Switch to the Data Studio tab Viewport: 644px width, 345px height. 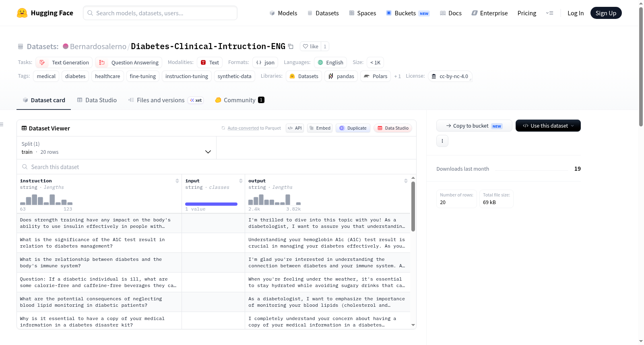(97, 100)
